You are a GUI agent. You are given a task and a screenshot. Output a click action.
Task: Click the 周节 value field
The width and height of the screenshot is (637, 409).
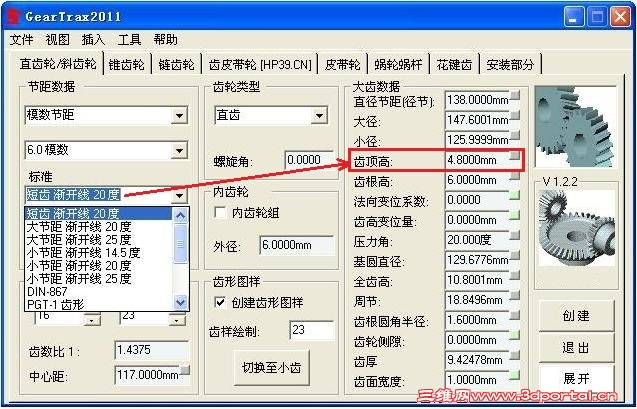pos(477,300)
